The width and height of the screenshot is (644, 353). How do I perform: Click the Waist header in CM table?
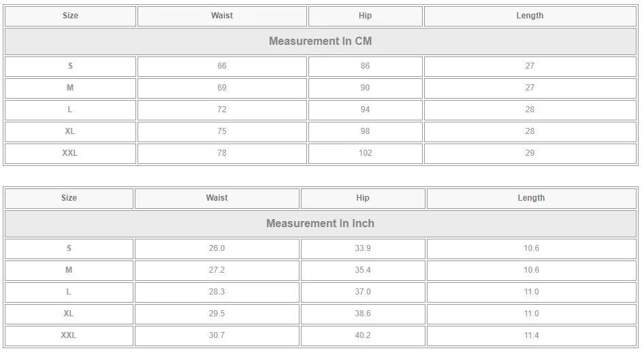pyautogui.click(x=222, y=16)
